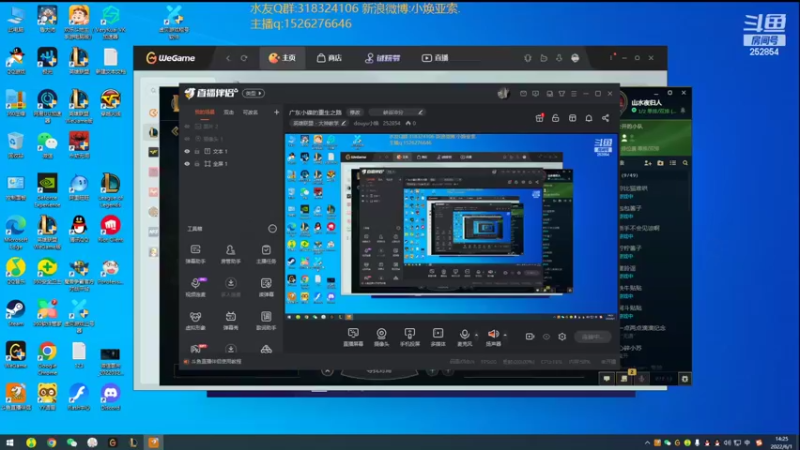Switch to WeGame 直播 live tab
Viewport: 800px width, 450px height.
[x=435, y=58]
